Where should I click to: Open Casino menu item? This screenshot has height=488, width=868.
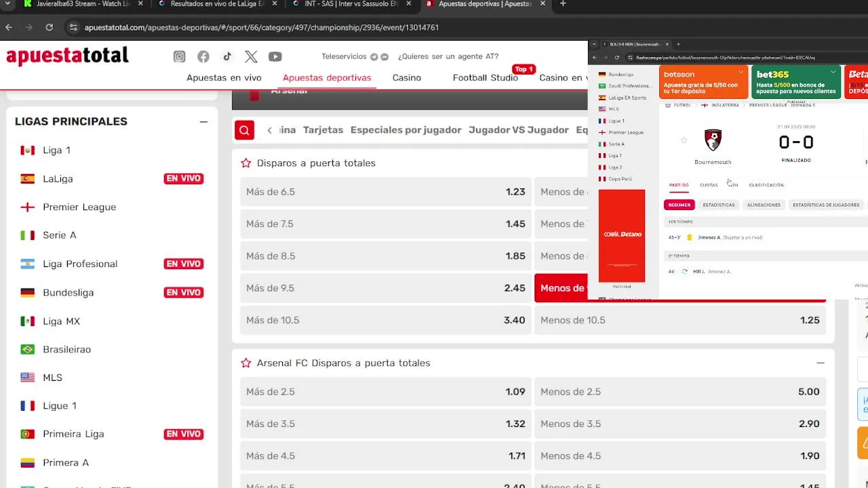click(407, 77)
